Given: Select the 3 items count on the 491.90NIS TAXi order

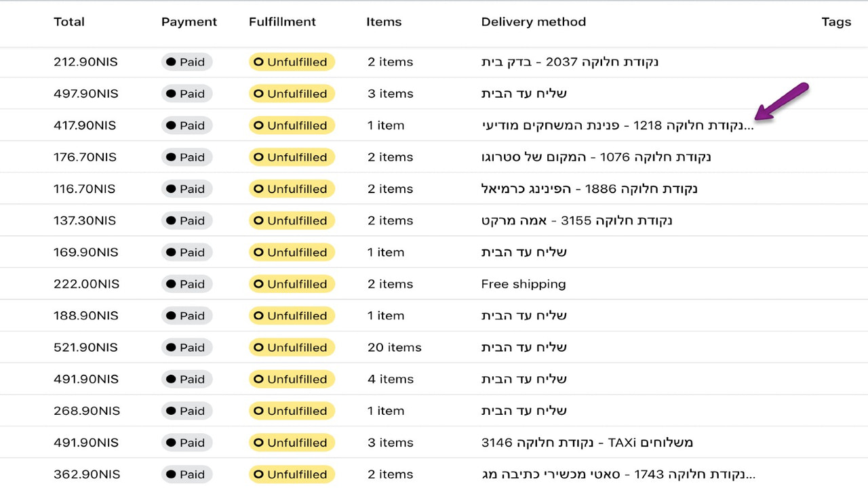Looking at the screenshot, I should click(390, 443).
